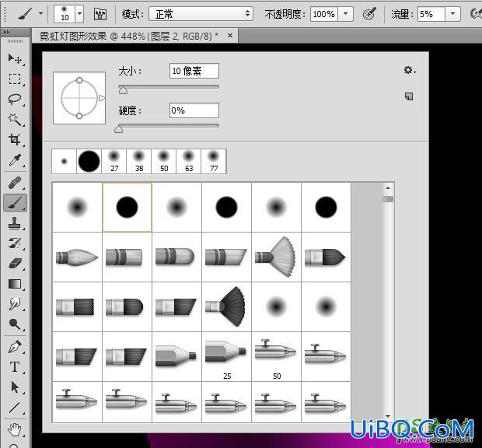Viewport: 482px width, 448px height.
Task: Click the brush size preview showing 10
Action: 65,14
